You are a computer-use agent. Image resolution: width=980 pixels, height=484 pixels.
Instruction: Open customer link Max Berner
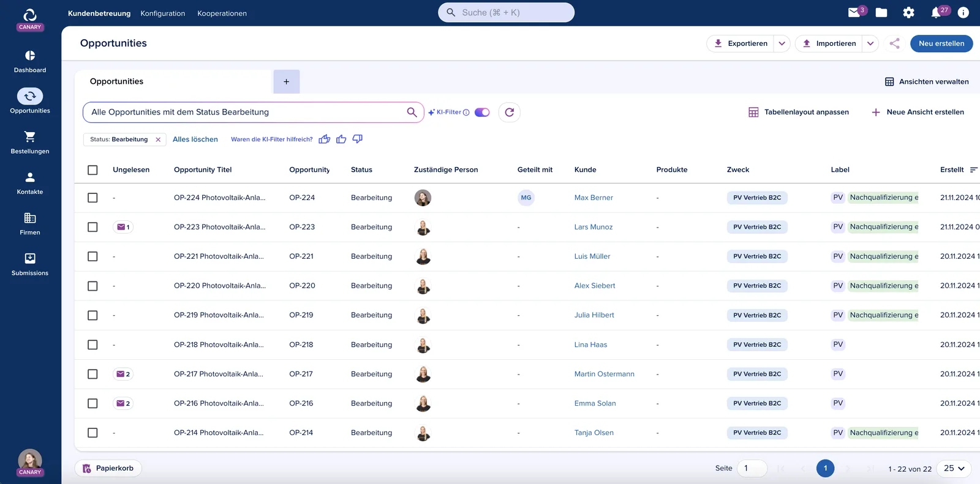point(594,198)
